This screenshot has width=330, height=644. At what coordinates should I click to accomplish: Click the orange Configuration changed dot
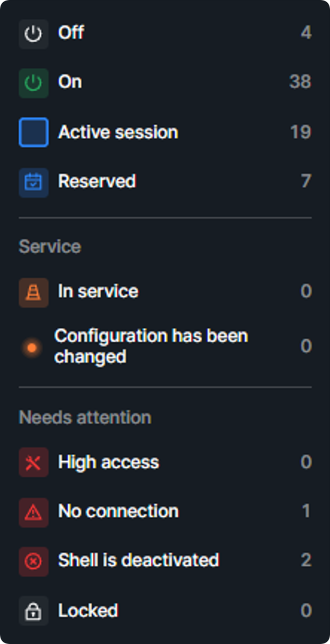pos(32,347)
